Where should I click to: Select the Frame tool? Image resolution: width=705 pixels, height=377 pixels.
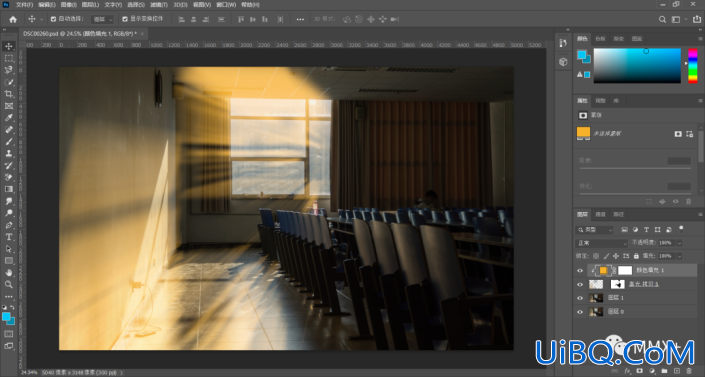tap(9, 106)
